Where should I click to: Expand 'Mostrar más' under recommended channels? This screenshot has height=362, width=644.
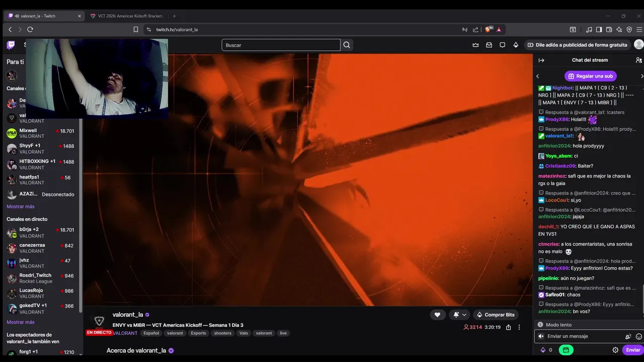[21, 207]
